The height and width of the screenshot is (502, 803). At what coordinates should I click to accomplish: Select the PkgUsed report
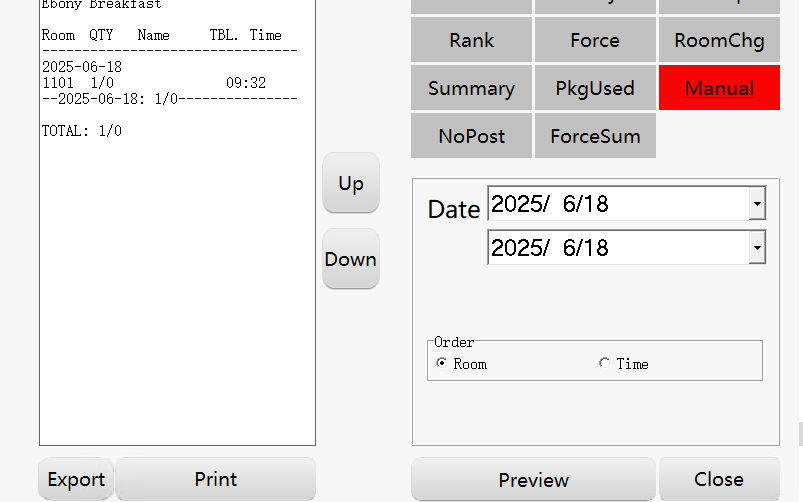(595, 88)
